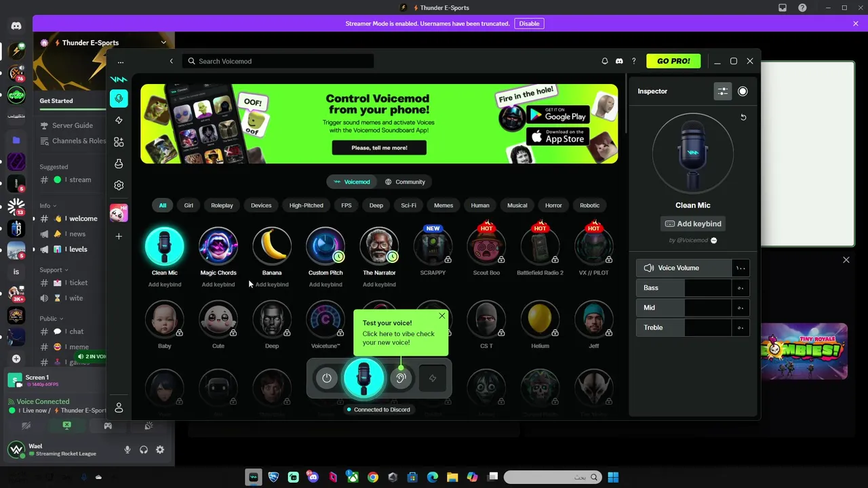This screenshot has width=868, height=488.
Task: Adjust the Treble slider
Action: tap(693, 327)
